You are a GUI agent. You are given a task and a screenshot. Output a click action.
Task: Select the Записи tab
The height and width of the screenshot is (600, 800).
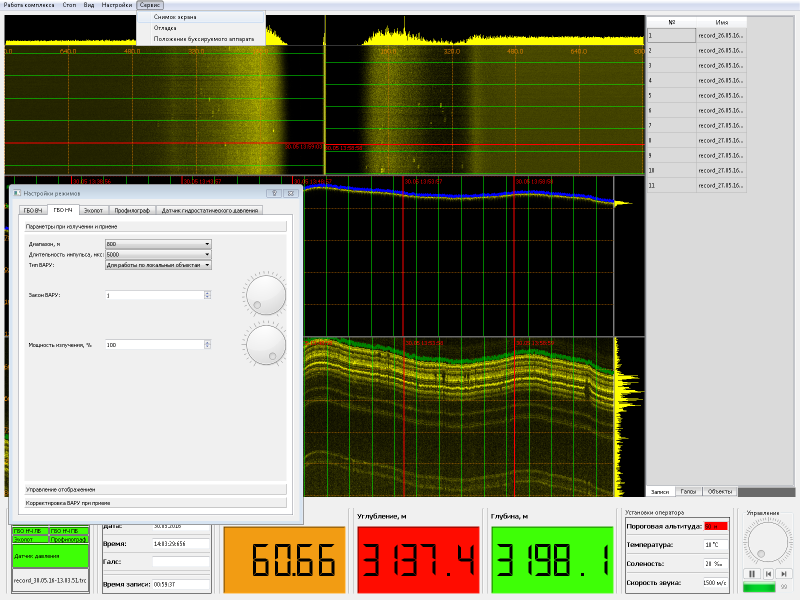[x=660, y=491]
